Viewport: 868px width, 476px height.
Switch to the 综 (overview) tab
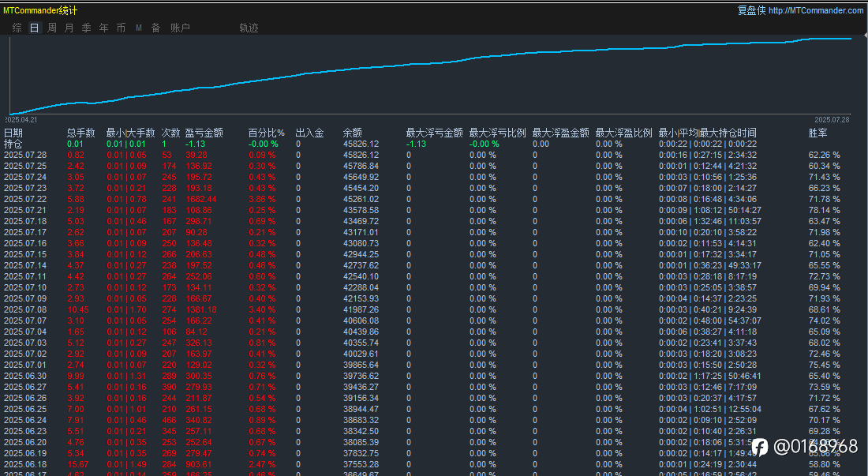(x=17, y=28)
